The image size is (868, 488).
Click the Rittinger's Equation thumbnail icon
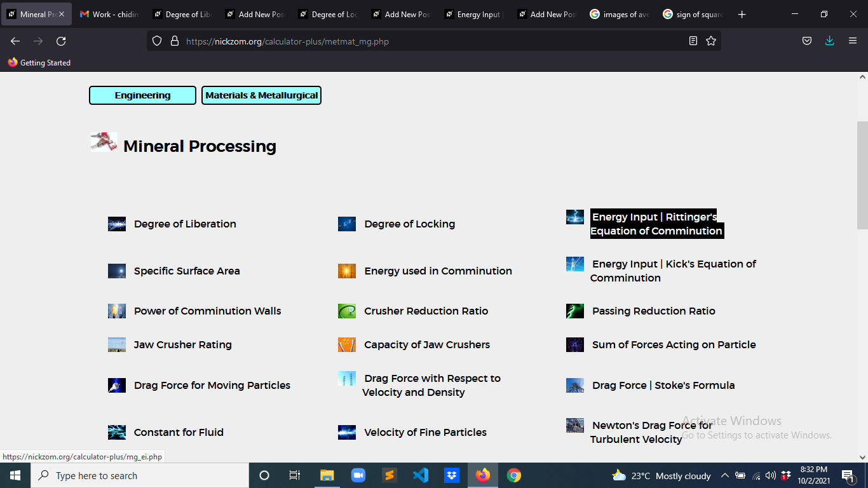click(x=575, y=217)
